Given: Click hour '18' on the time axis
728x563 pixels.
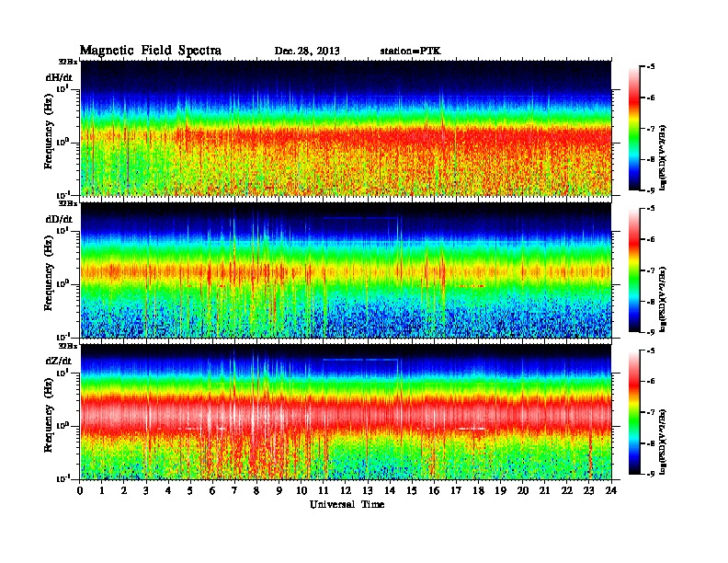Looking at the screenshot, I should pos(478,491).
